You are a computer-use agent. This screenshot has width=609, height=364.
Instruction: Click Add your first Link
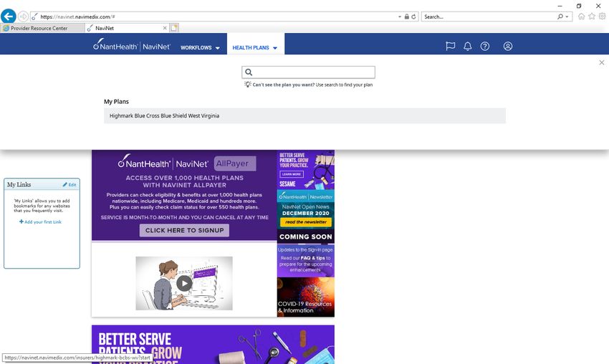click(40, 222)
